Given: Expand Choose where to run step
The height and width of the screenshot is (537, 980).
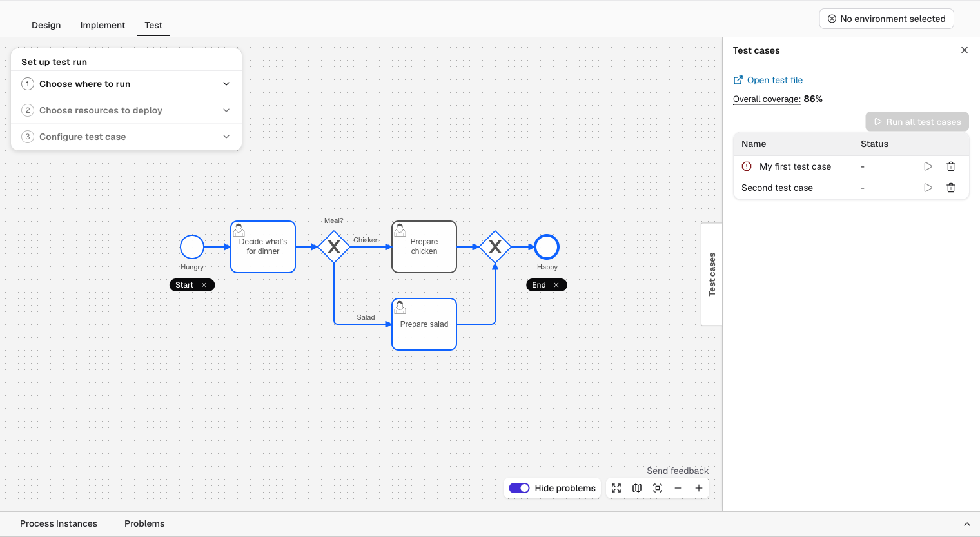Looking at the screenshot, I should (x=126, y=84).
